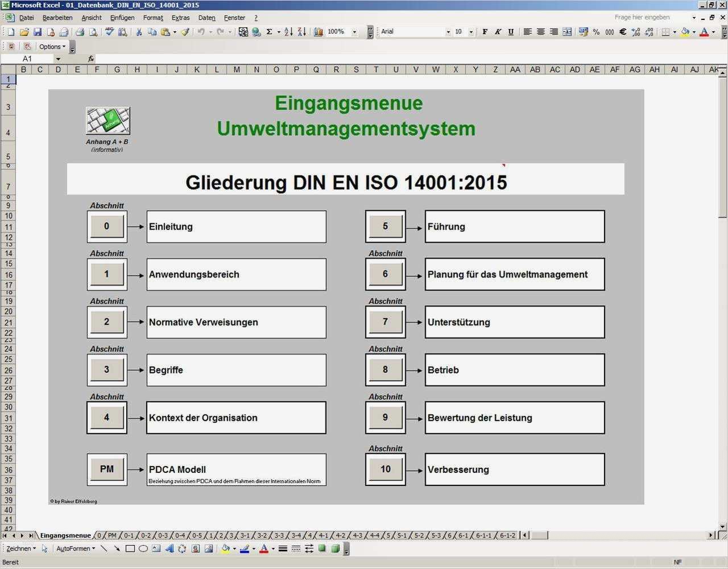The height and width of the screenshot is (569, 728).
Task: Toggle underline formatting
Action: pyautogui.click(x=510, y=31)
